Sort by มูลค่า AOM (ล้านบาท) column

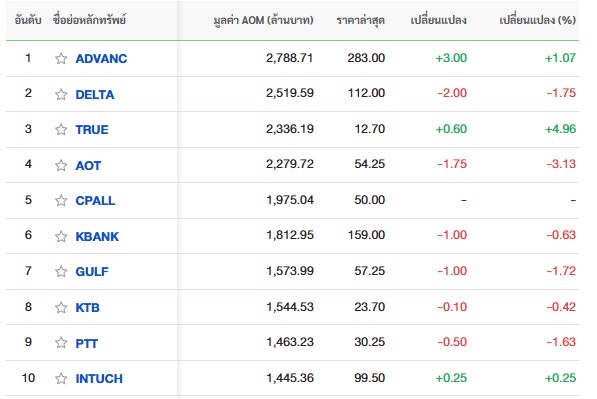click(263, 20)
